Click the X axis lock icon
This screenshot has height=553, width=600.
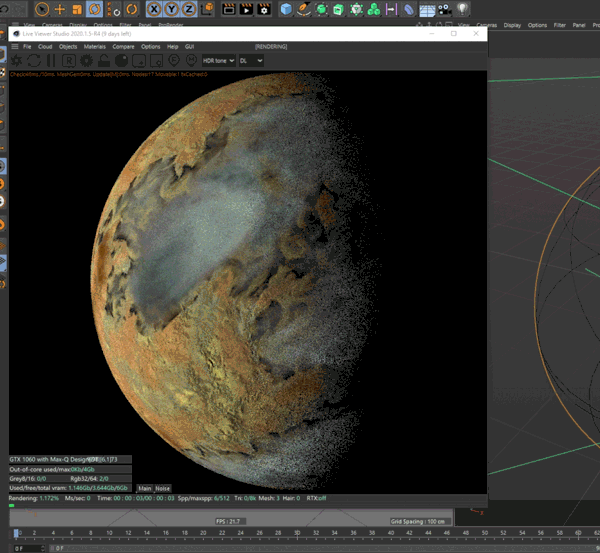[x=156, y=9]
